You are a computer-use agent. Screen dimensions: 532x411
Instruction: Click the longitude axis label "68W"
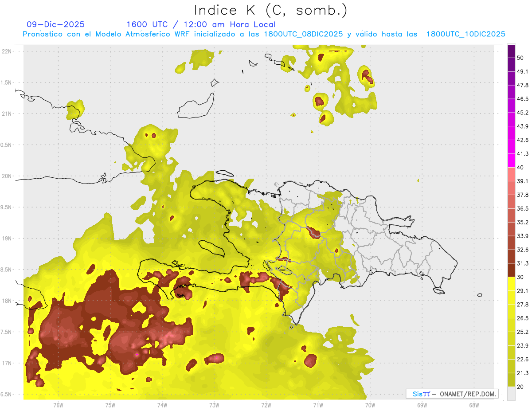[x=474, y=405]
